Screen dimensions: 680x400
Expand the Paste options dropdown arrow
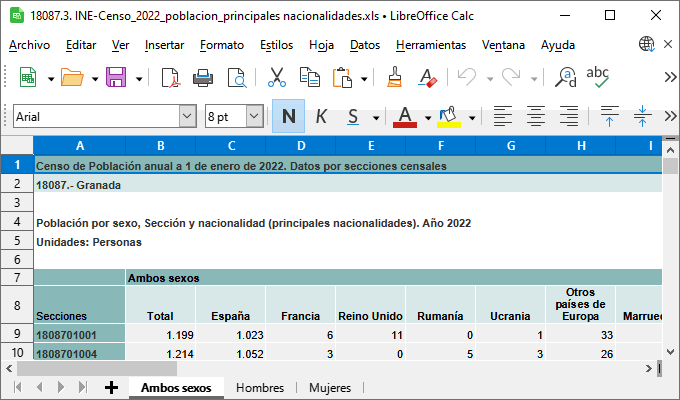pyautogui.click(x=364, y=78)
